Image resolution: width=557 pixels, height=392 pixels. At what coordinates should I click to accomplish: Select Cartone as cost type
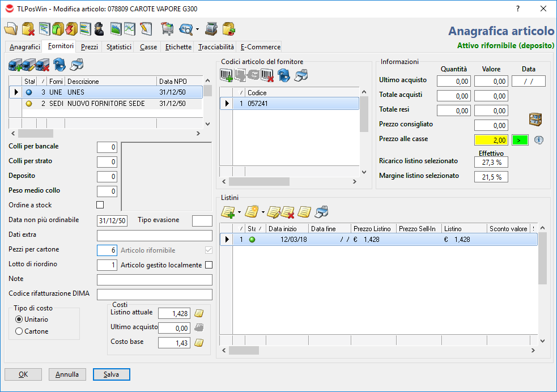[19, 331]
